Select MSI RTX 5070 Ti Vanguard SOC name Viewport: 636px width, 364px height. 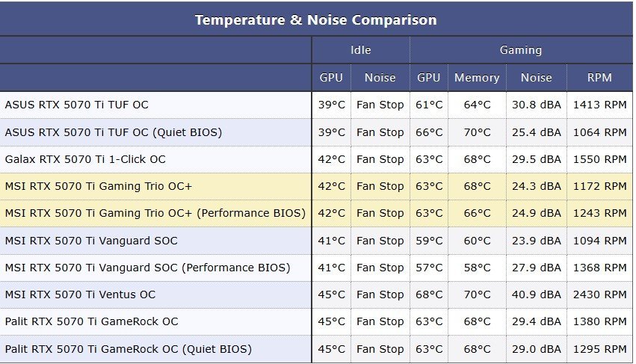91,241
